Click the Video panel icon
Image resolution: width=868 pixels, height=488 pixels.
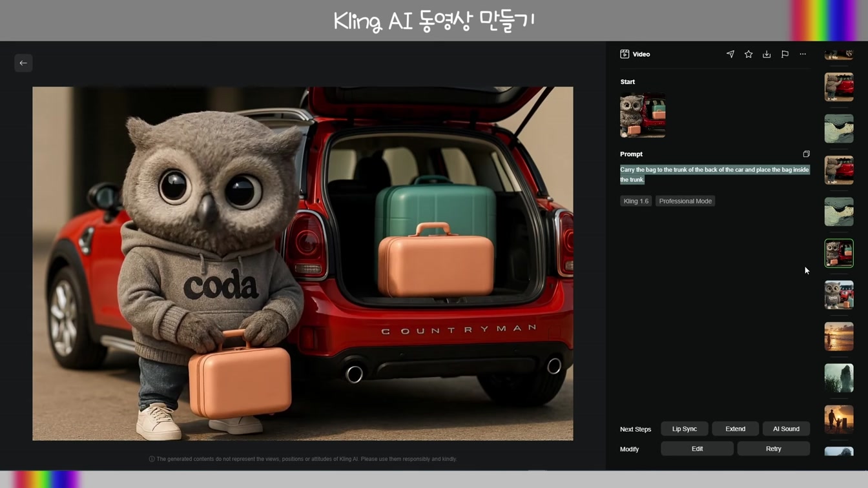point(625,54)
